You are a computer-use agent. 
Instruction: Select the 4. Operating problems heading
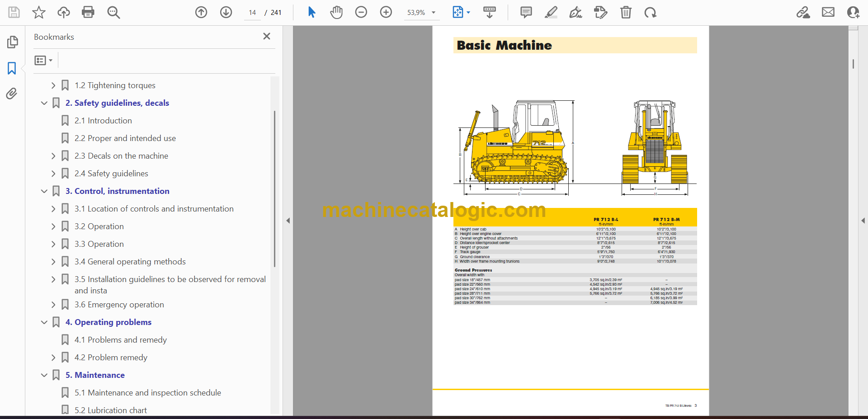tap(108, 322)
